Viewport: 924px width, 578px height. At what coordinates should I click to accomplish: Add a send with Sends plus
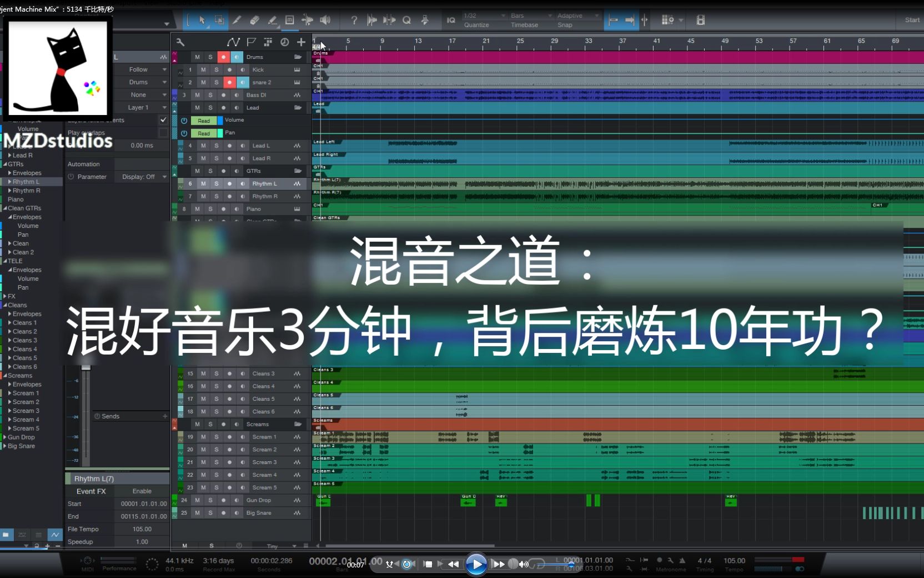165,416
